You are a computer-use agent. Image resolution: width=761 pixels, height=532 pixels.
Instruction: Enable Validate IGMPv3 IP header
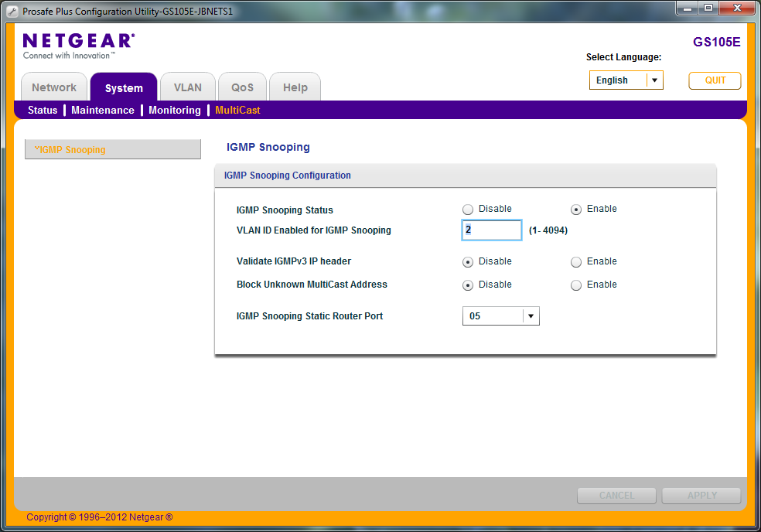coord(576,261)
